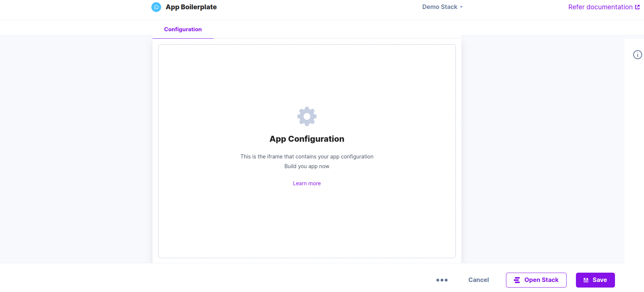This screenshot has width=644, height=292.
Task: Switch to the Configuration tab
Action: (183, 29)
